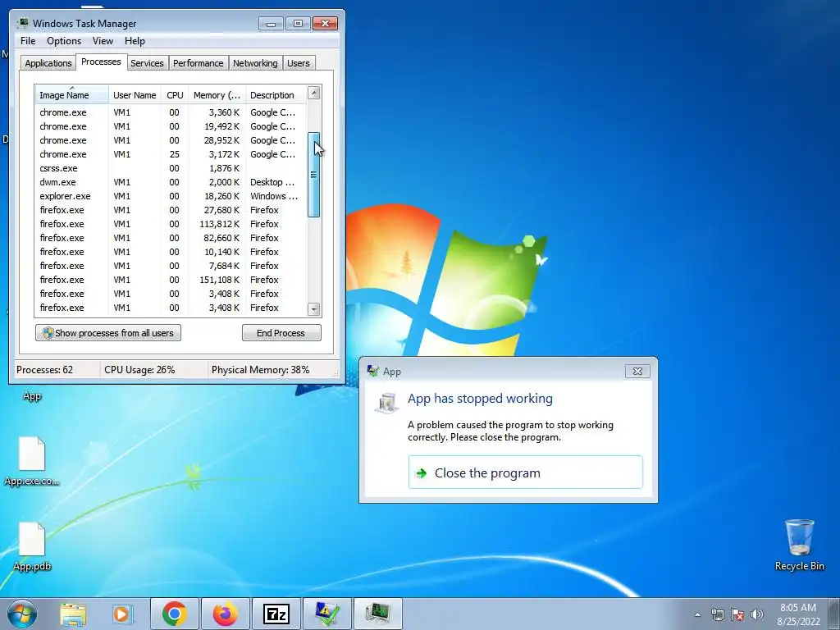
Task: Open the Help menu
Action: pyautogui.click(x=135, y=41)
